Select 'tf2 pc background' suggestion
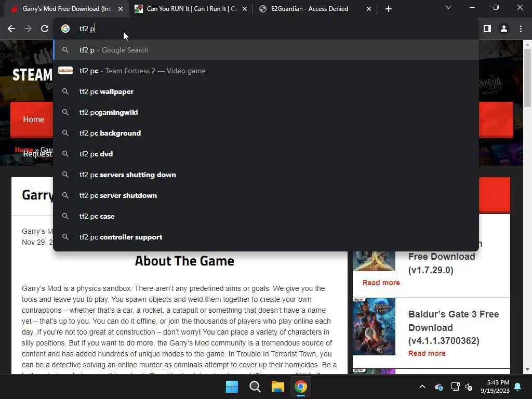The height and width of the screenshot is (399, 532). click(266, 133)
